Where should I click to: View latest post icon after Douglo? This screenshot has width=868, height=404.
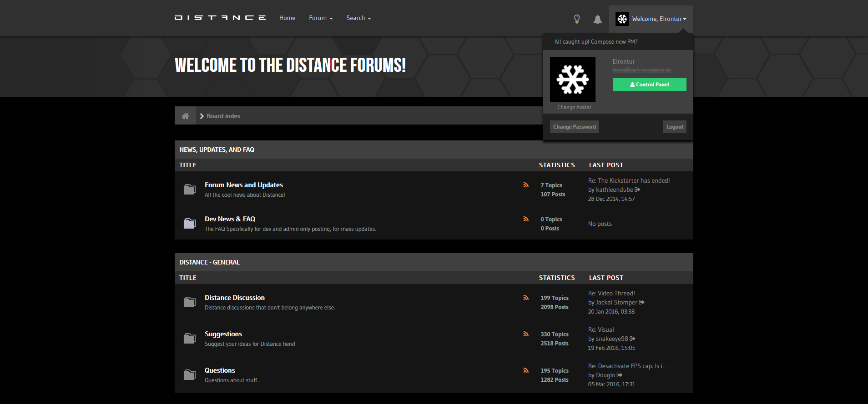(620, 375)
